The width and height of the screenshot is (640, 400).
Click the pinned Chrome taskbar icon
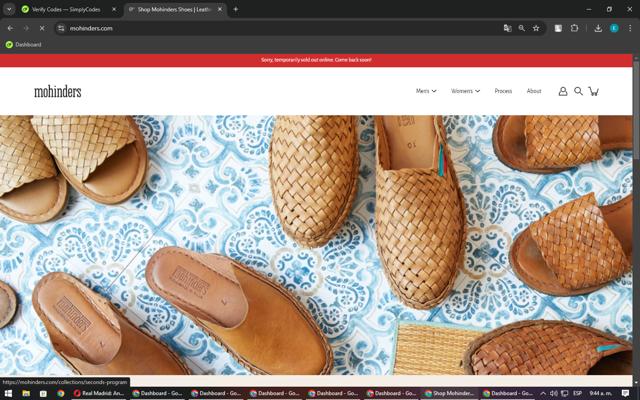(60, 393)
